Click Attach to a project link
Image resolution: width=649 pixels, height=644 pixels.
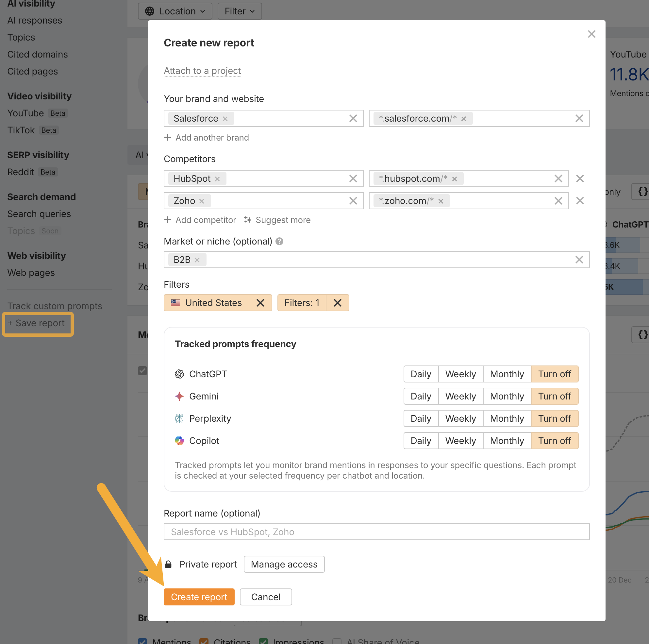pyautogui.click(x=202, y=71)
